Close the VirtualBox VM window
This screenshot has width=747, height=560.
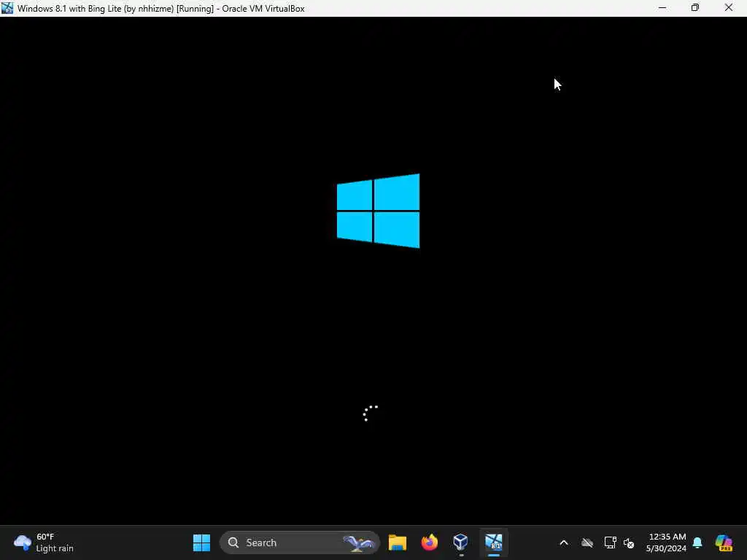[x=729, y=8]
